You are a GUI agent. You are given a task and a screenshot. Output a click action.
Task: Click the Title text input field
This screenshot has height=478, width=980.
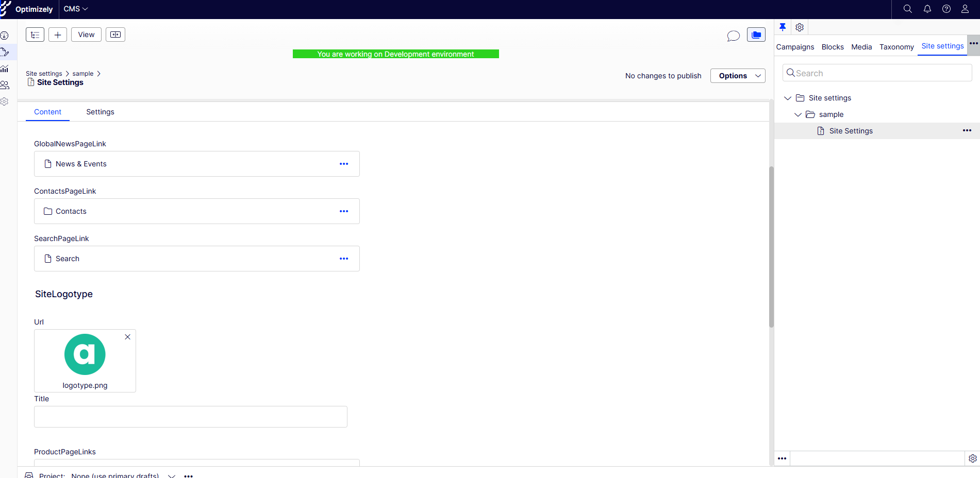tap(191, 417)
